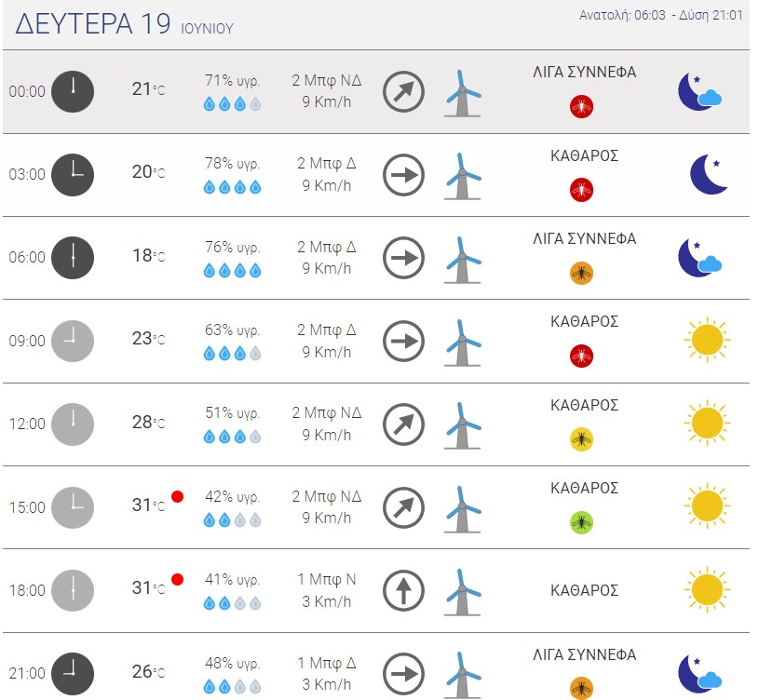759x700 pixels.
Task: Click the 12:00 clock icon
Action: point(73,424)
